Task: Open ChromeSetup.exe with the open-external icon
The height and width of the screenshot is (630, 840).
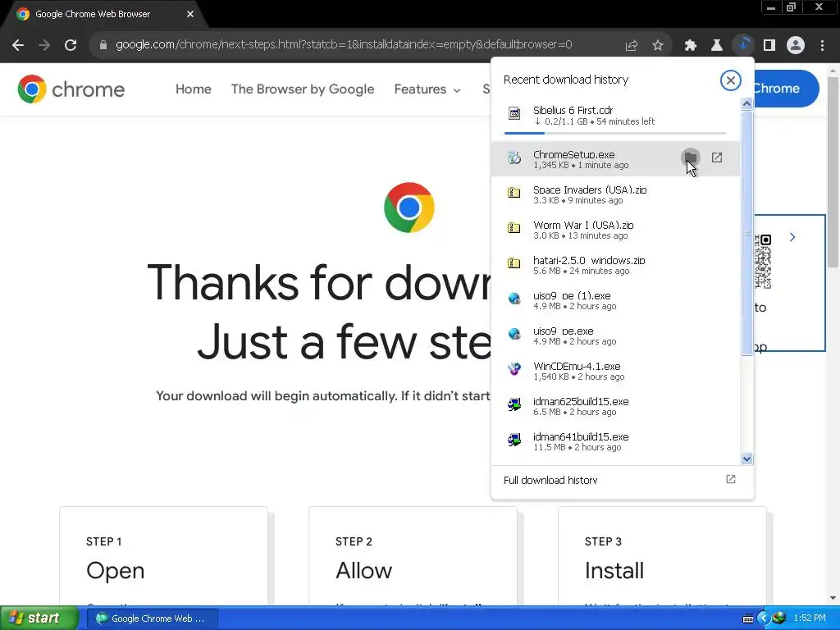Action: coord(717,157)
